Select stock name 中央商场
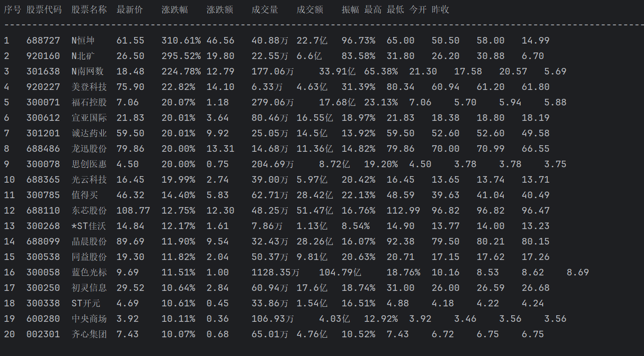 click(89, 319)
